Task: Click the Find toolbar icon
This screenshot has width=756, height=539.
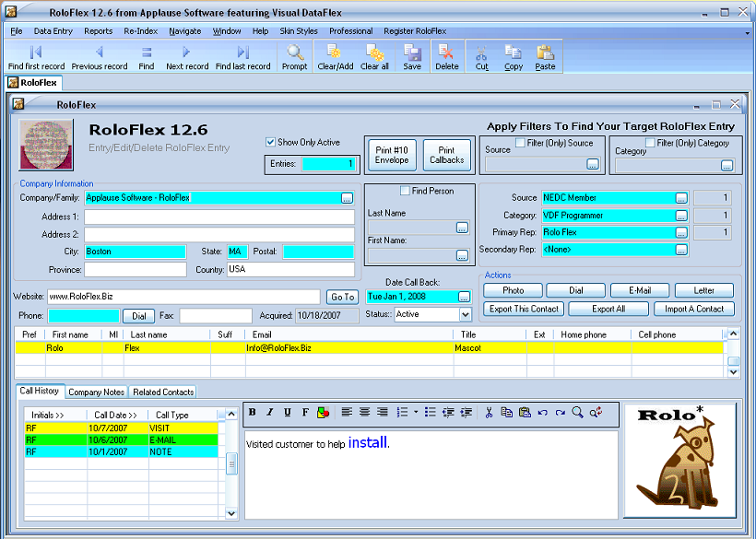Action: pos(147,52)
